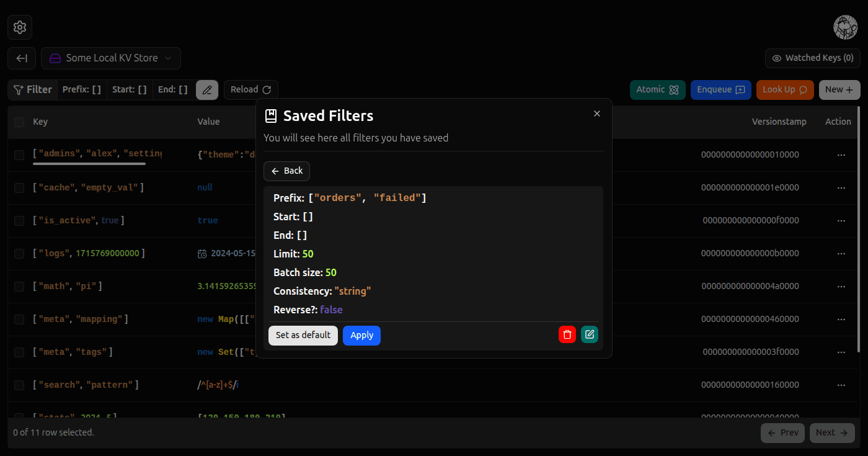Select the math pi row checkbox
The image size is (868, 456).
(19, 287)
